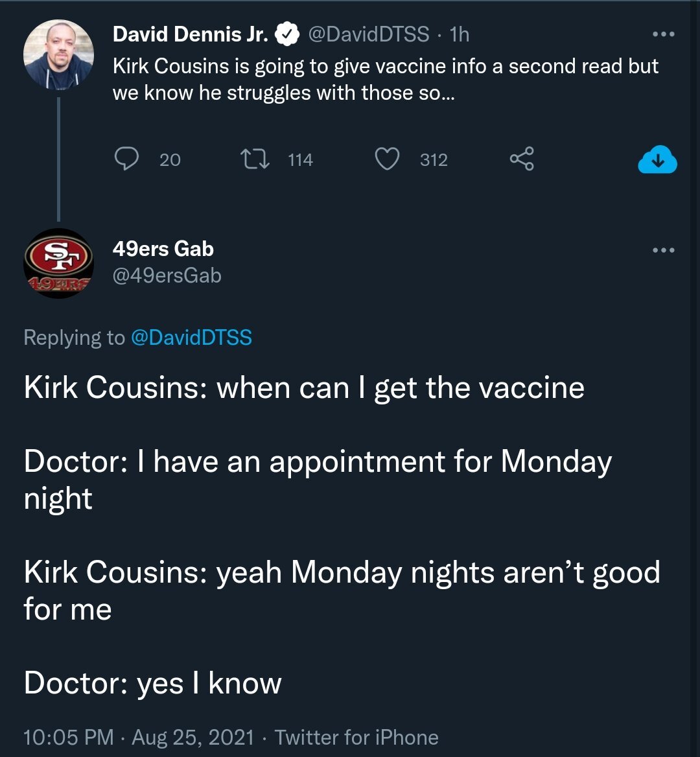Click the 1h timestamp on the original tweet
This screenshot has width=700, height=757.
point(459,34)
